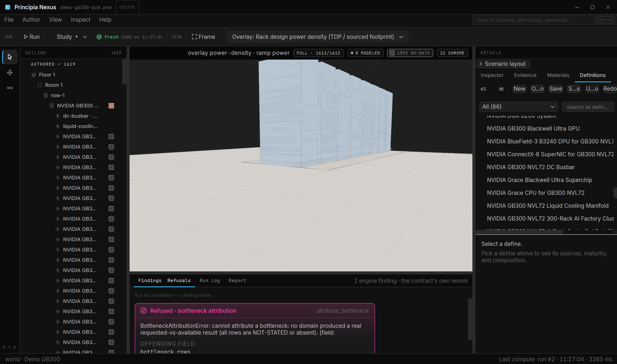
Task: Click the Findings panel vertical scrollbar
Action: (x=470, y=319)
